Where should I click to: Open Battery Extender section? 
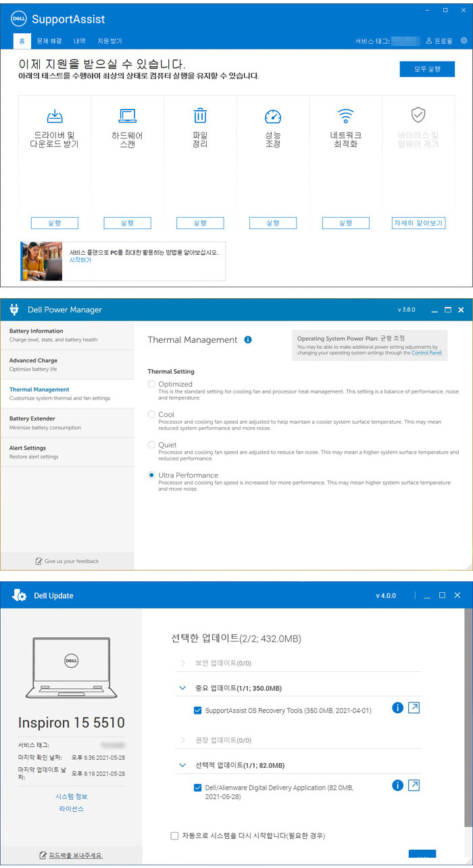(x=67, y=423)
